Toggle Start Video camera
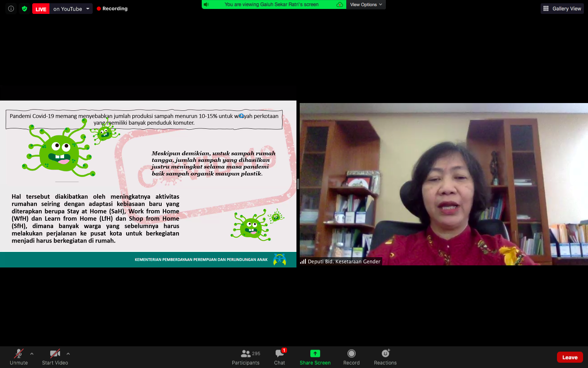Screen dimensions: 588x368 coord(55,357)
